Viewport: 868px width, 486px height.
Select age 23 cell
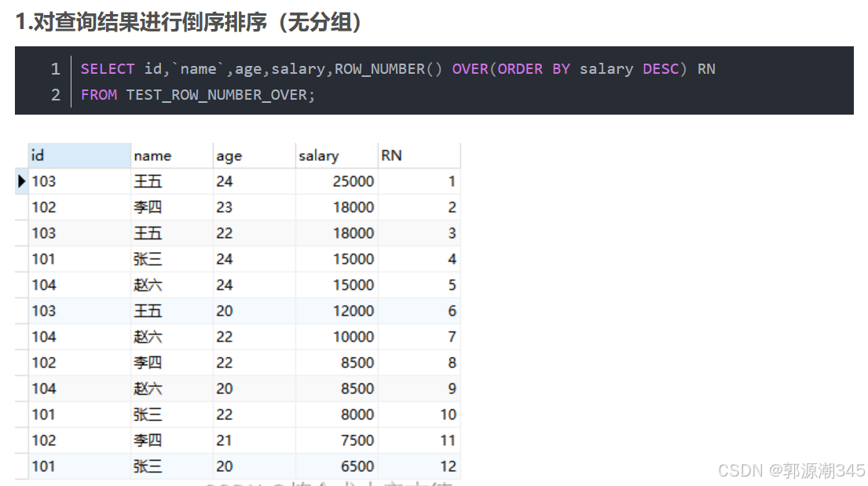click(254, 207)
